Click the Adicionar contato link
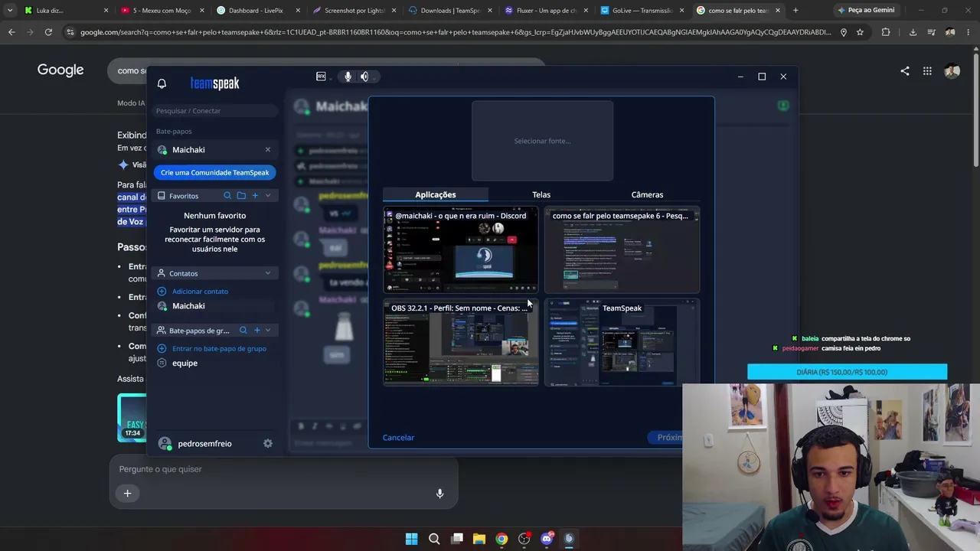980x551 pixels. coord(200,292)
